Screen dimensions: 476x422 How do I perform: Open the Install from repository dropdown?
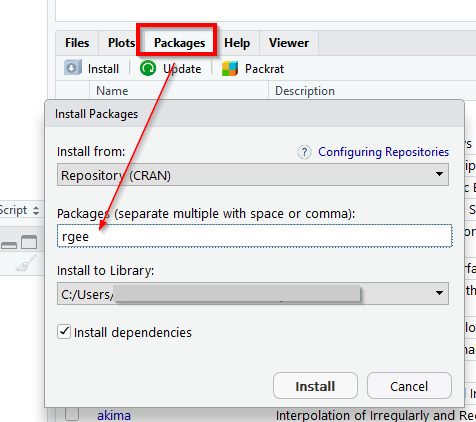pyautogui.click(x=253, y=174)
